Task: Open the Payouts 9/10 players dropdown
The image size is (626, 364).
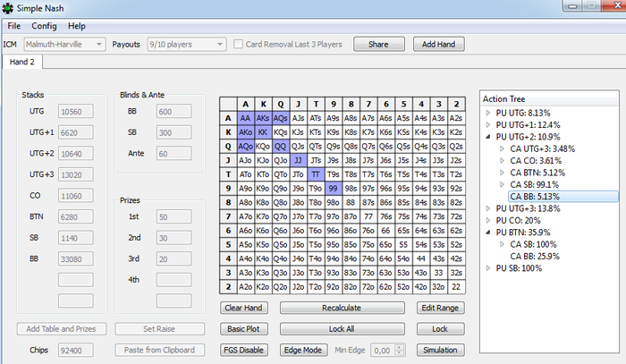Action: tap(186, 45)
